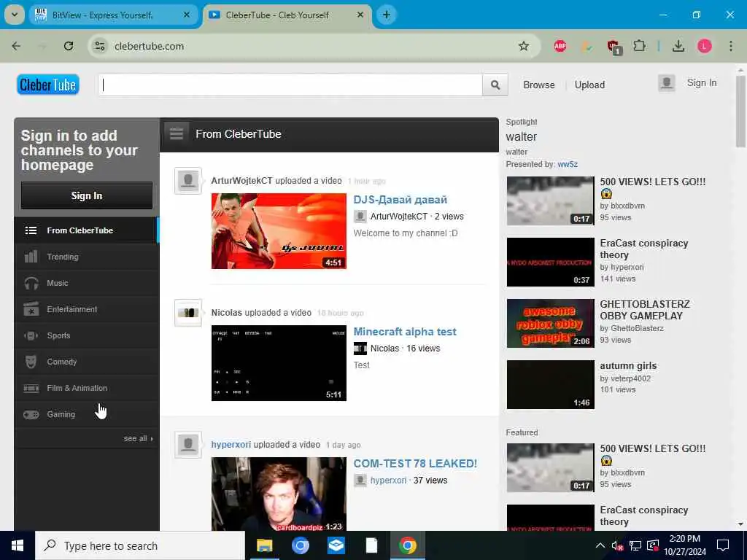The image size is (747, 560).
Task: Click Sign In at top right
Action: tap(702, 83)
